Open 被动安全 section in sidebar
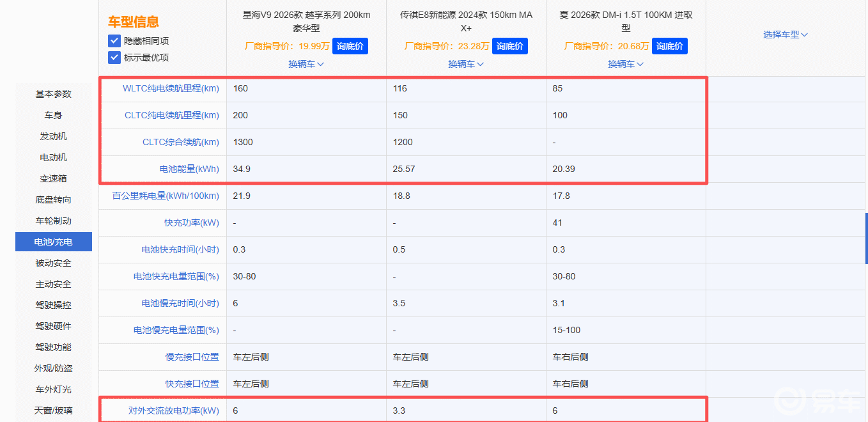This screenshot has height=422, width=868. coord(54,263)
